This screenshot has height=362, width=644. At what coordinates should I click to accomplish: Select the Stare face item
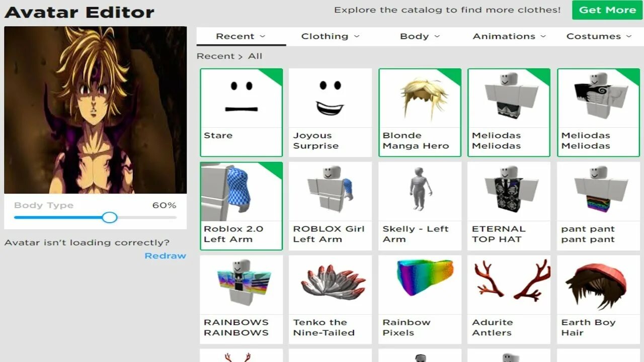(x=242, y=113)
